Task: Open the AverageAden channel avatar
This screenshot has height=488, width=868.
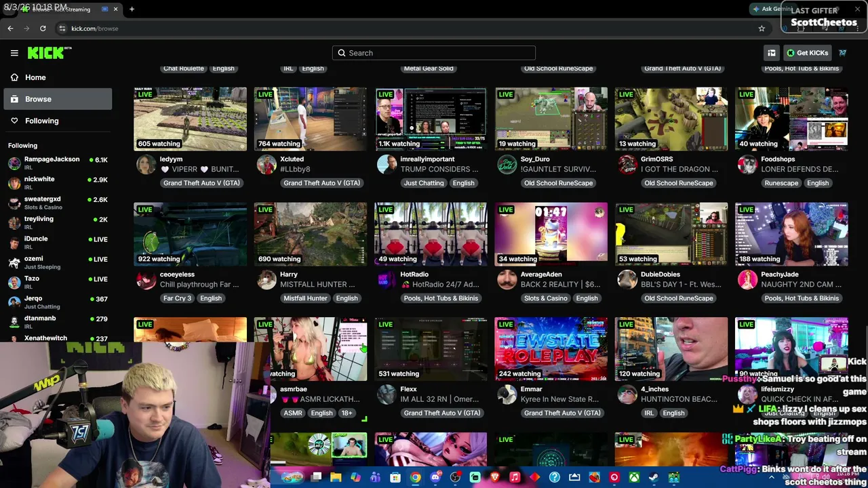Action: coord(507,280)
